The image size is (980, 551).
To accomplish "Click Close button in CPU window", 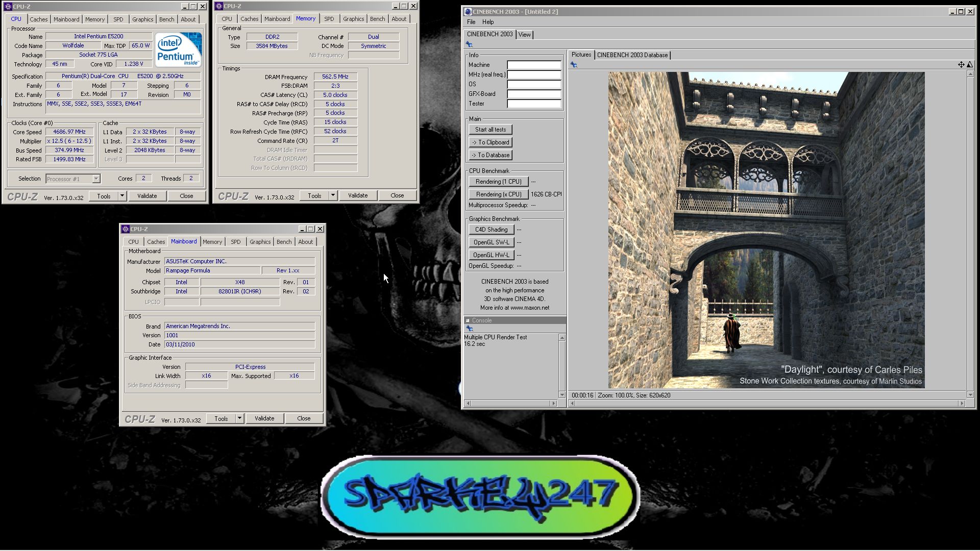I will tap(186, 196).
